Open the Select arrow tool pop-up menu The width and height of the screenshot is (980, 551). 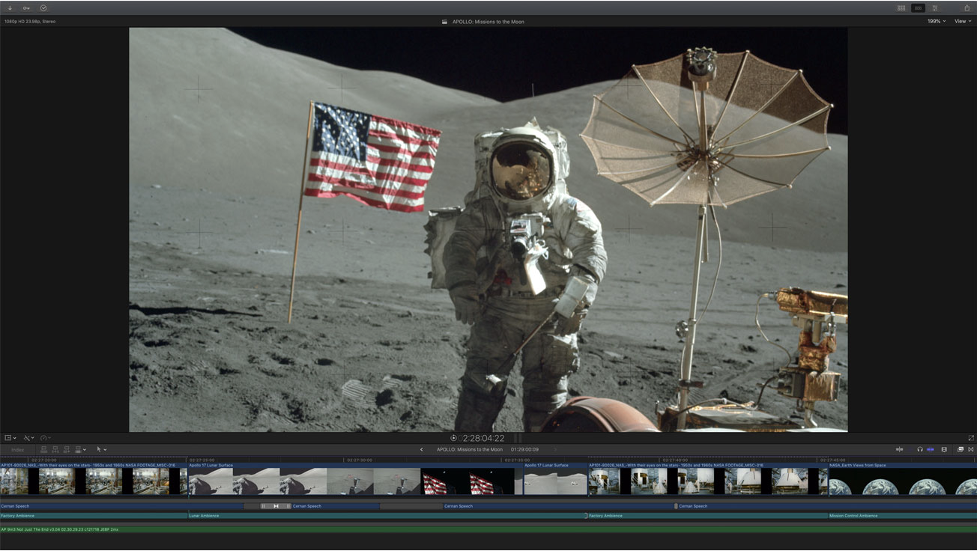pyautogui.click(x=101, y=450)
